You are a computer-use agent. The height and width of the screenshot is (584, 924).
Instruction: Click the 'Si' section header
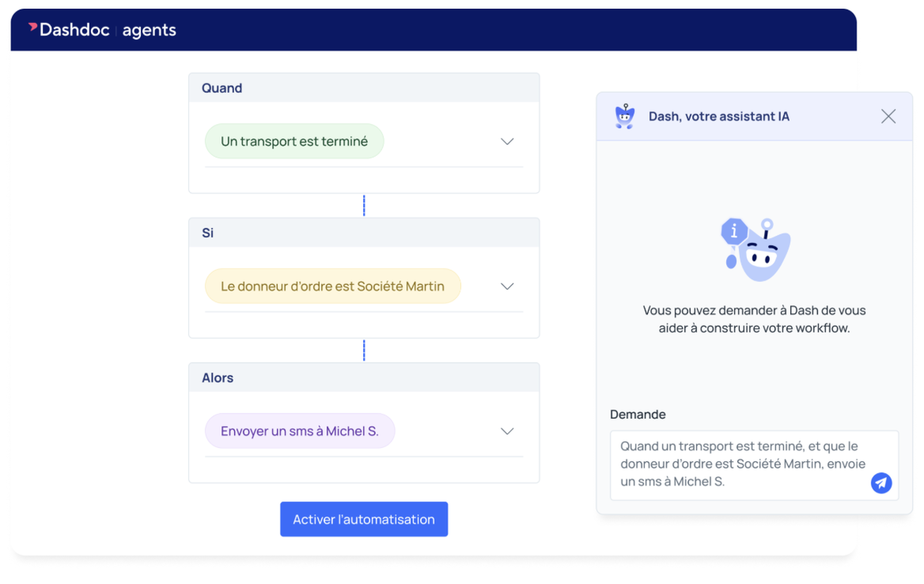tap(364, 232)
